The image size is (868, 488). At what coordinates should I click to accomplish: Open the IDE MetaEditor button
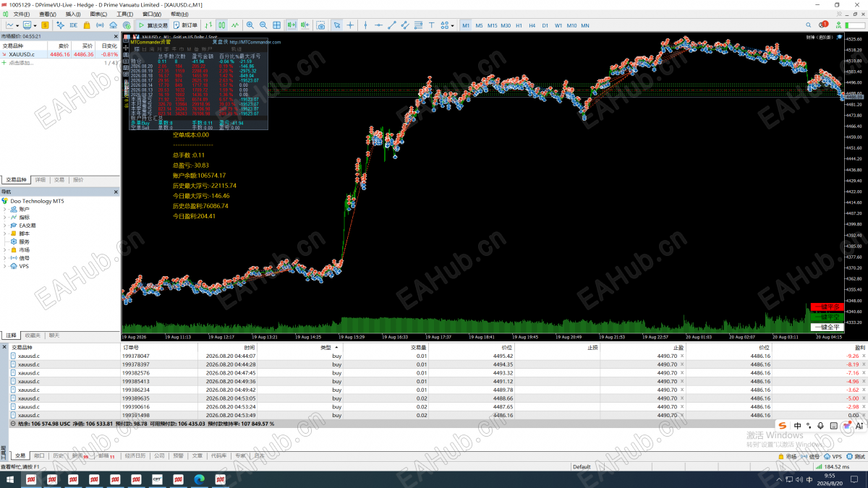[73, 25]
